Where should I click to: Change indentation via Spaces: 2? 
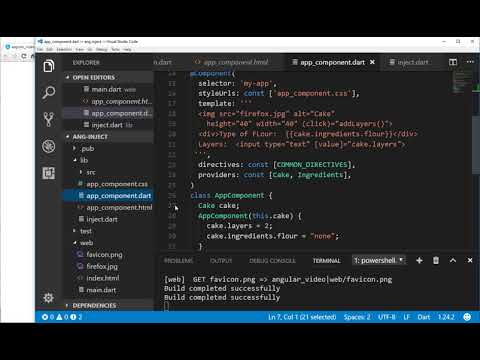[x=357, y=317]
